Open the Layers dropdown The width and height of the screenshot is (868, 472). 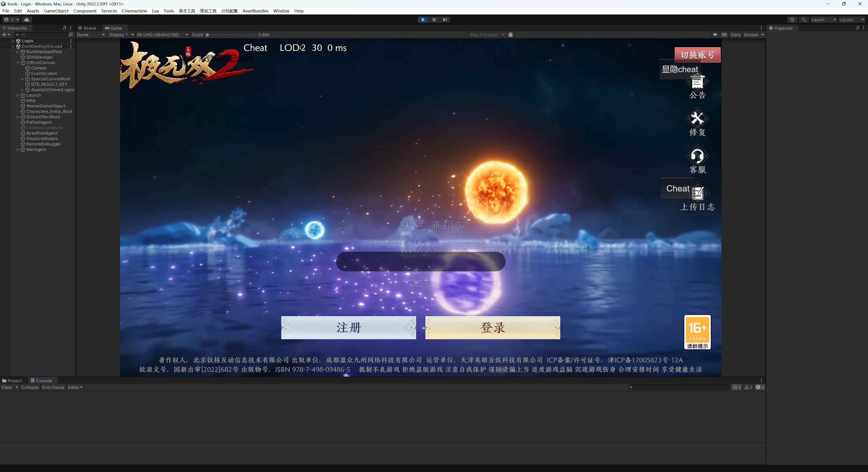tap(823, 19)
